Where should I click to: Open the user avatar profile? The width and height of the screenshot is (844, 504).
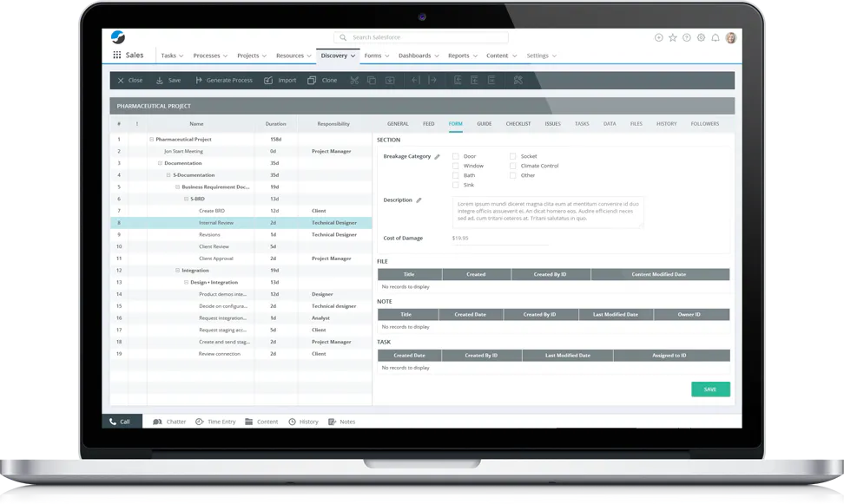tap(730, 37)
